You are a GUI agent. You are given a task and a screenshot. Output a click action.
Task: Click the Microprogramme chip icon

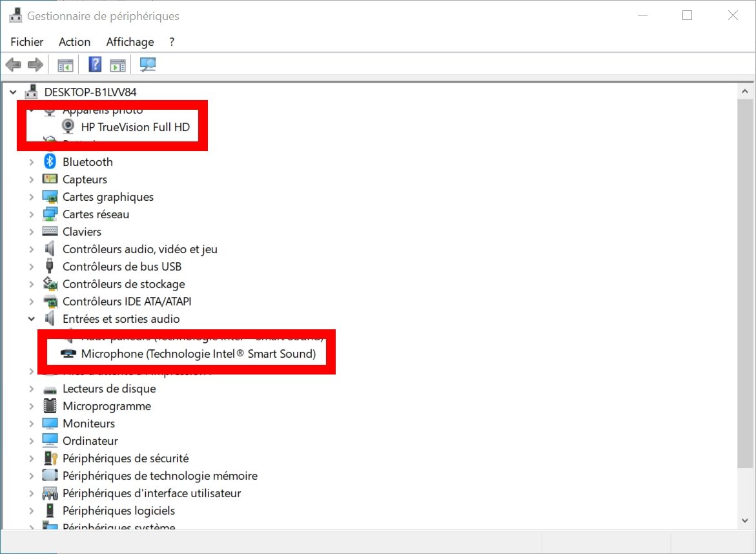pos(50,406)
